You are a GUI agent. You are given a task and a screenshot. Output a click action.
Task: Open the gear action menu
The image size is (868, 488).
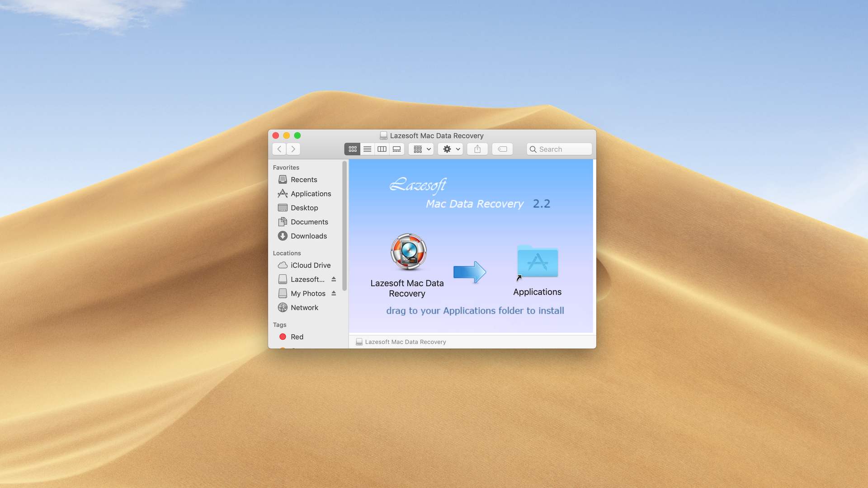pyautogui.click(x=450, y=149)
